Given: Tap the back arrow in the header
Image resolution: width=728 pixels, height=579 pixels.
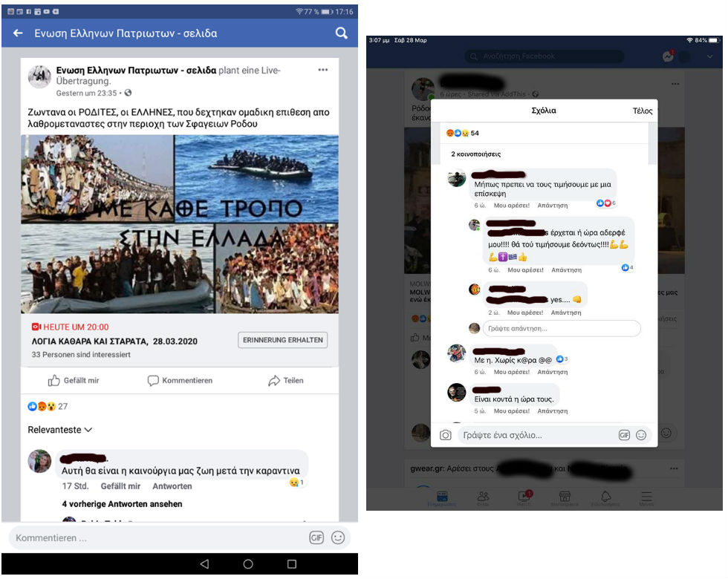Looking at the screenshot, I should coord(18,33).
